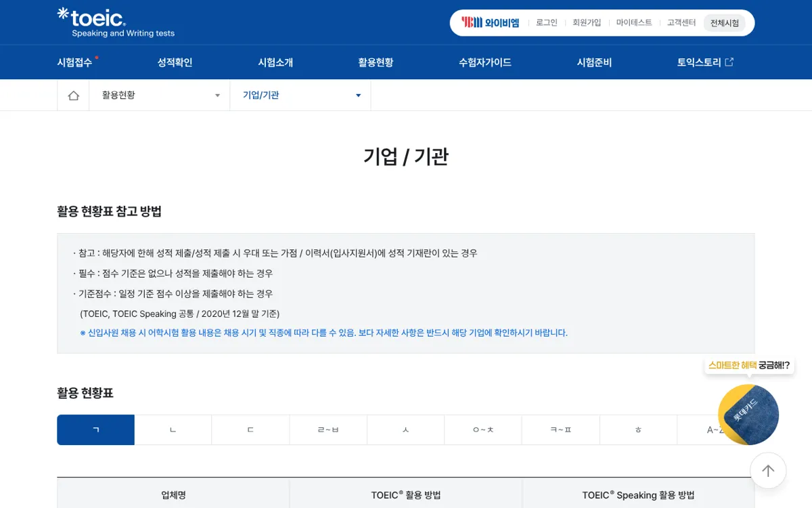Expand the 기업/기관 breadcrumb dropdown
The width and height of the screenshot is (812, 508).
pyautogui.click(x=300, y=96)
